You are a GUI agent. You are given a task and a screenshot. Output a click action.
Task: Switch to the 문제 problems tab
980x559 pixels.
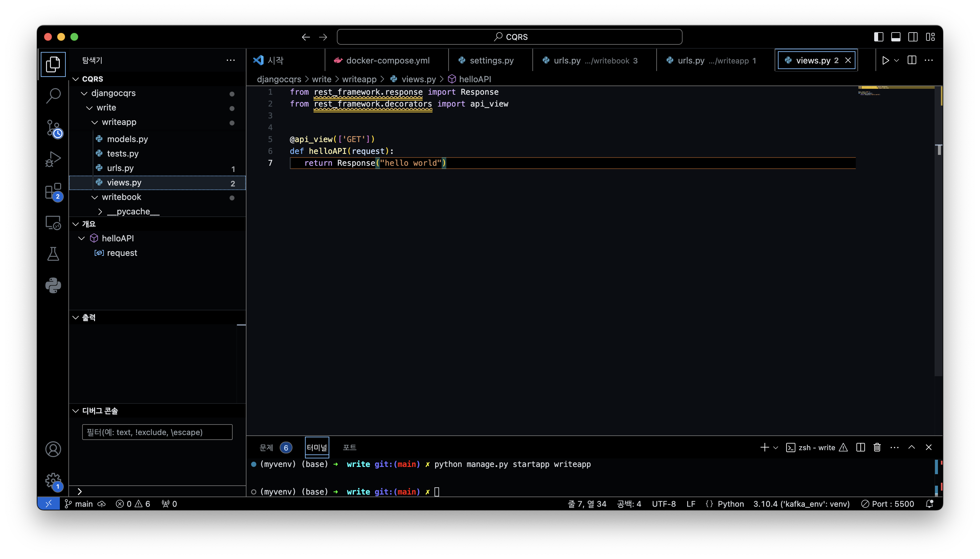tap(266, 447)
